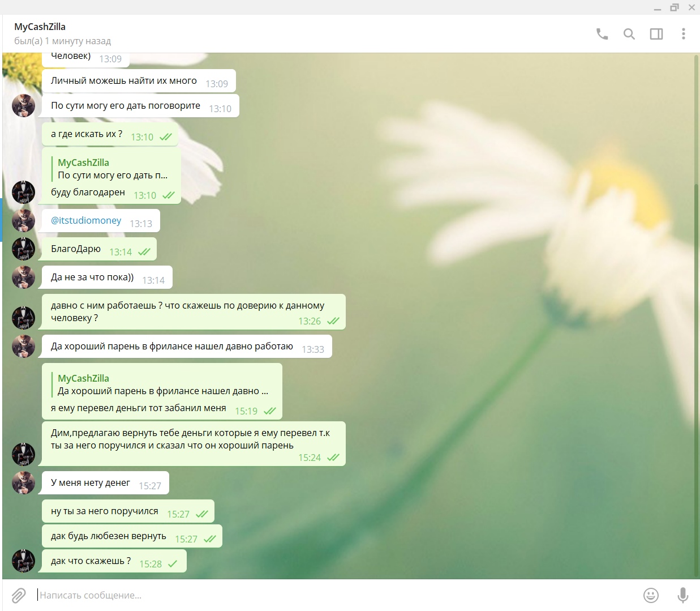This screenshot has height=611, width=700.
Task: Click avatar next to "Да не за что пока))"
Action: (24, 277)
